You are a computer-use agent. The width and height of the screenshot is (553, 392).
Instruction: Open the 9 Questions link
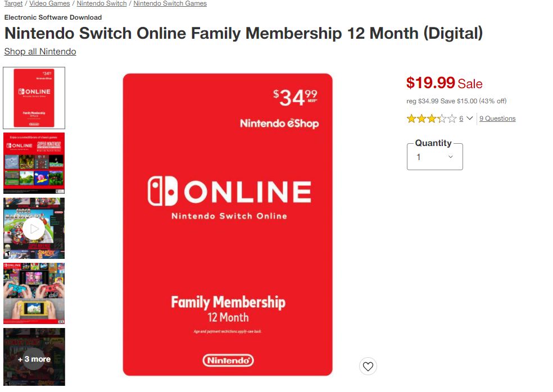tap(497, 118)
